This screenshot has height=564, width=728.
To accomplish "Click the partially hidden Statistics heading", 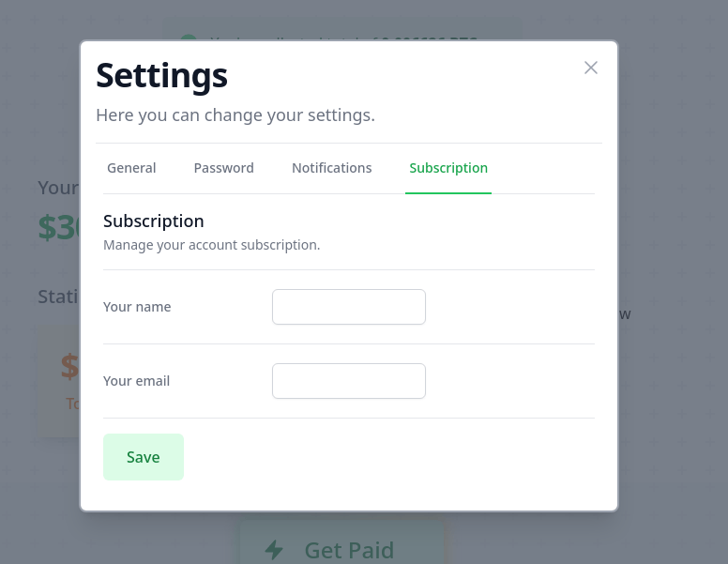I will [x=58, y=297].
